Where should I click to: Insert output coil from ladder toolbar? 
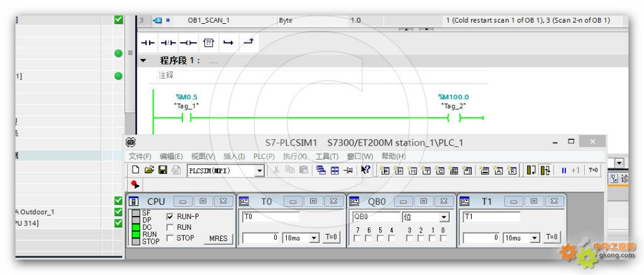[x=188, y=43]
